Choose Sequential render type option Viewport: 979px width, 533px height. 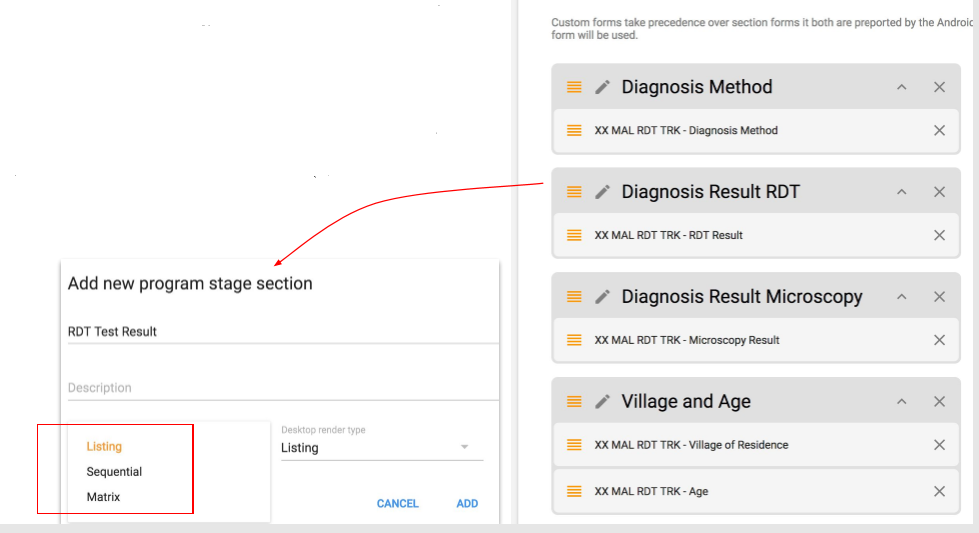click(114, 472)
